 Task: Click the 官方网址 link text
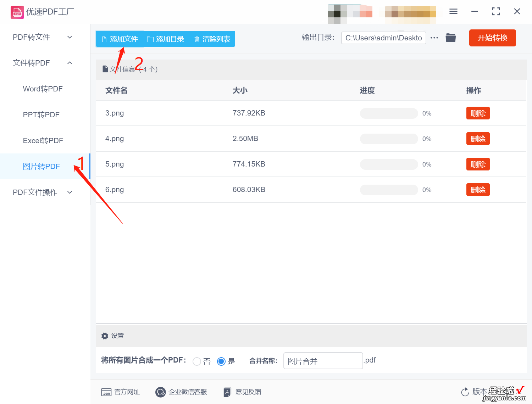pyautogui.click(x=127, y=392)
